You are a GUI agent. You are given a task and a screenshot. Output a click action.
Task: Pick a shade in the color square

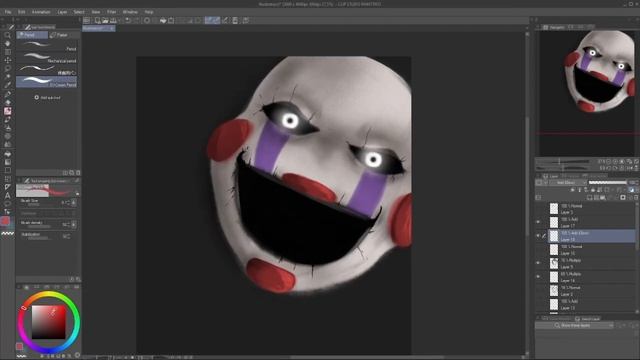tap(49, 322)
